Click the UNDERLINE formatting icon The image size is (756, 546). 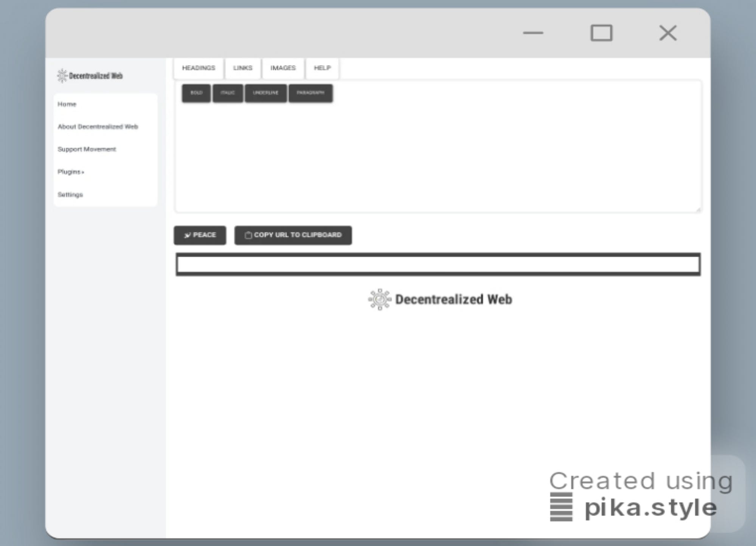pos(265,93)
